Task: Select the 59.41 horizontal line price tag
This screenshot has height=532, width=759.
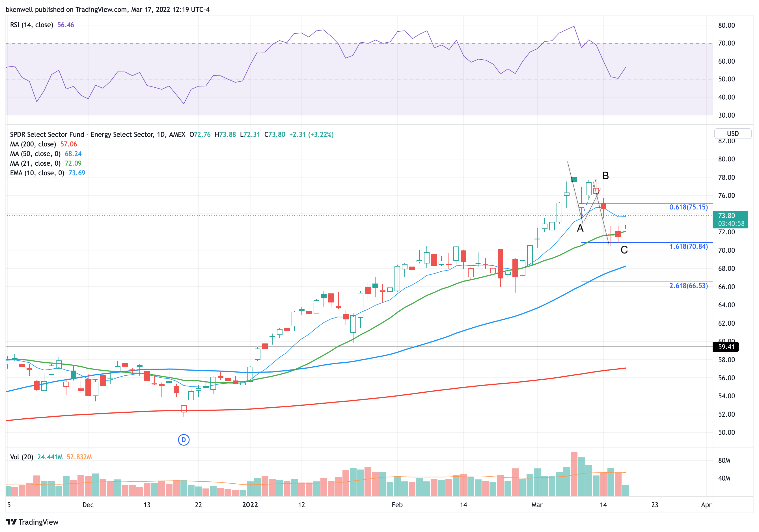Action: pyautogui.click(x=726, y=347)
